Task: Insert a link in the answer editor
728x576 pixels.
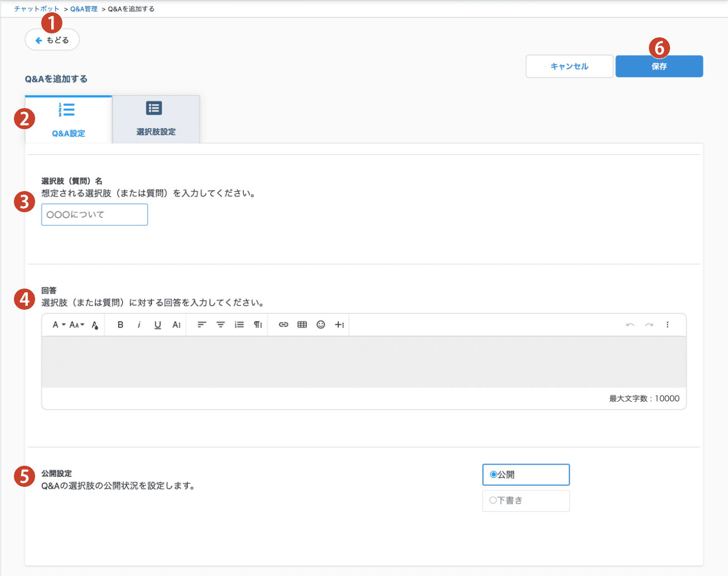Action: click(284, 325)
